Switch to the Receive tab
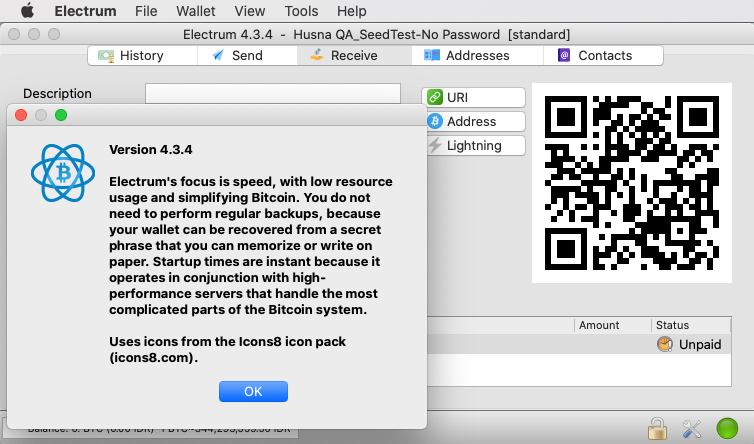 click(x=354, y=55)
